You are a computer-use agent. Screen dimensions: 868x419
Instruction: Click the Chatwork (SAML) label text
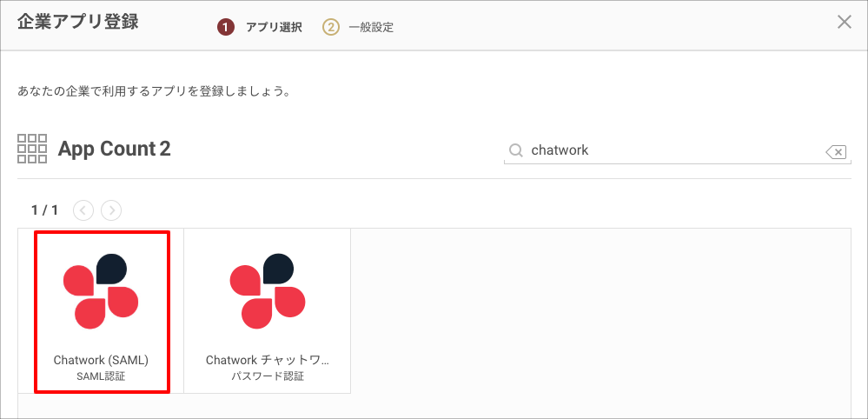(x=102, y=360)
